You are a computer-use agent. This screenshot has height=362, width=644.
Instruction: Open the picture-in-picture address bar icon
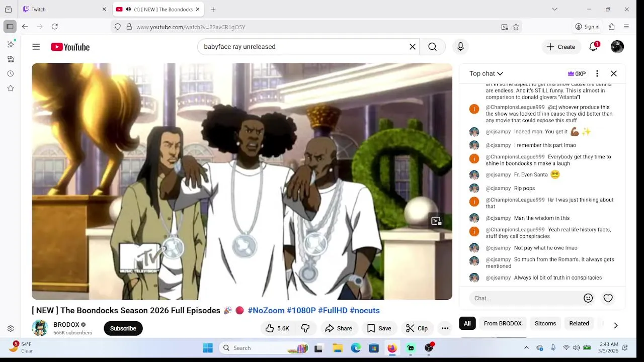(x=505, y=27)
